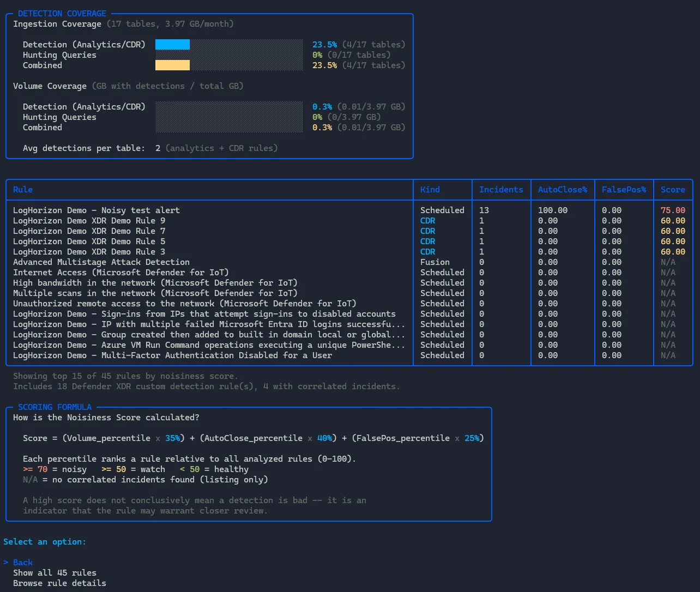Click the Incidents column header
The image size is (700, 592).
501,189
